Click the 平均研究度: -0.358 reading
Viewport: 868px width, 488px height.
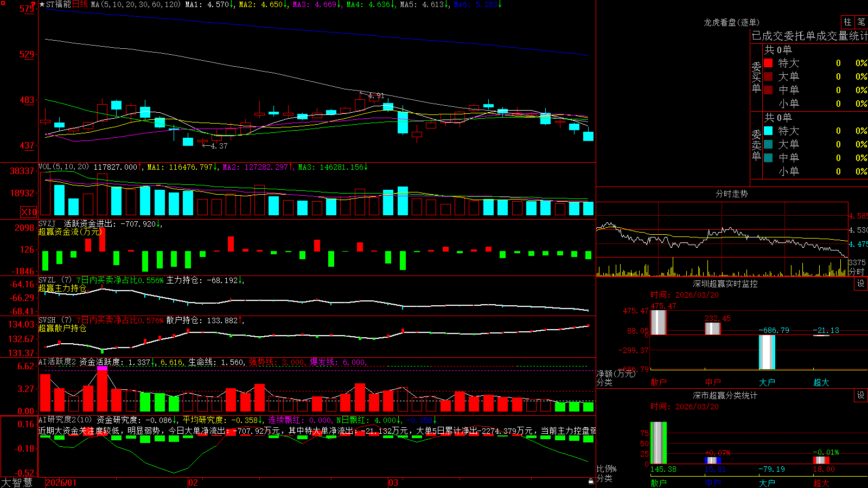tap(222, 420)
